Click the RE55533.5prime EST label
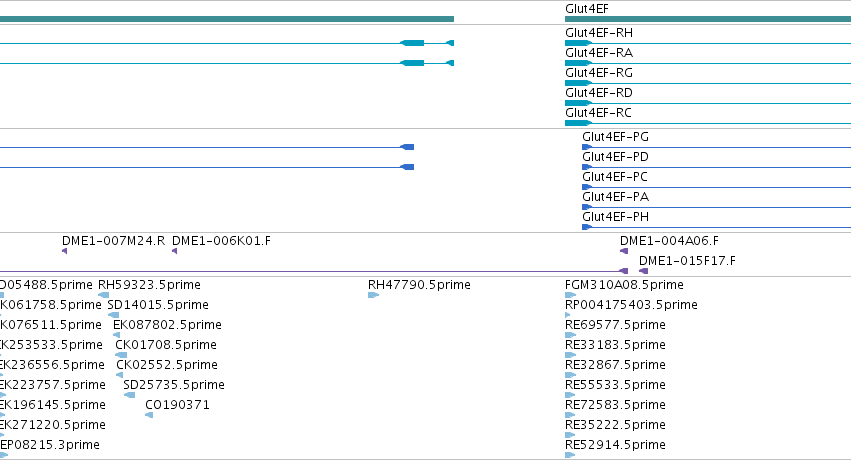The width and height of the screenshot is (851, 460). click(x=615, y=386)
